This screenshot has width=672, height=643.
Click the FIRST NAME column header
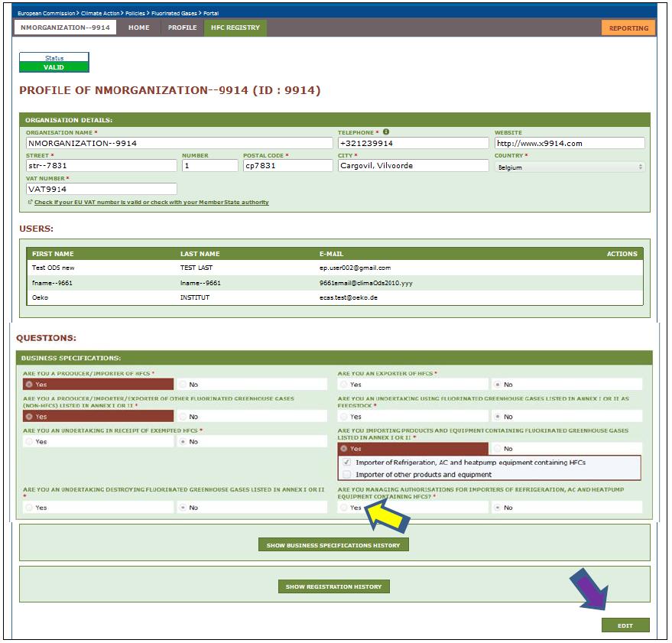53,254
